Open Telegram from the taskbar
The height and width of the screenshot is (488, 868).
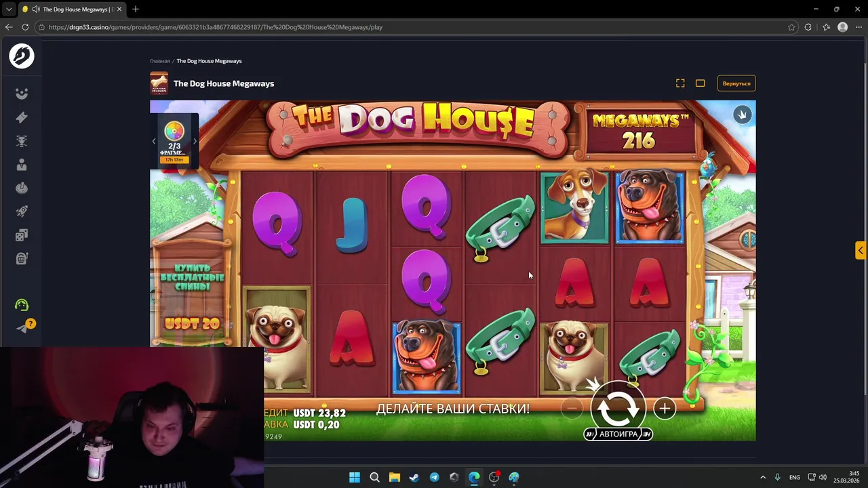point(434,477)
